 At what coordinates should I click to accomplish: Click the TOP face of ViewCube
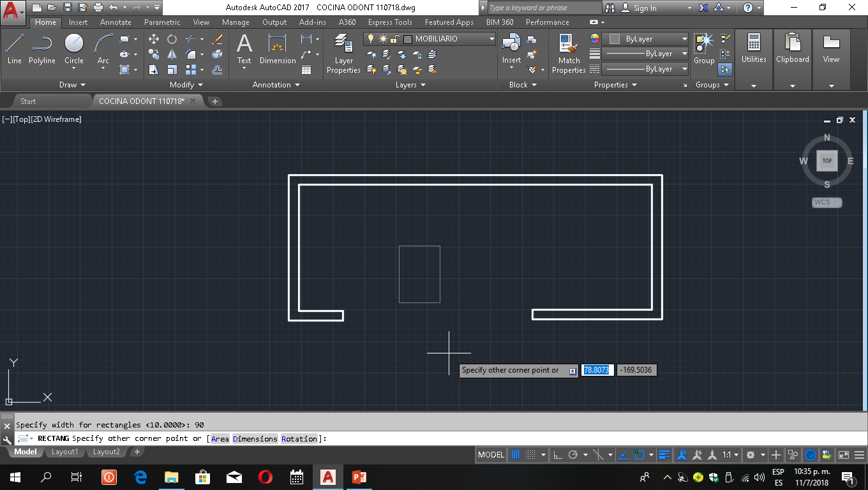827,161
